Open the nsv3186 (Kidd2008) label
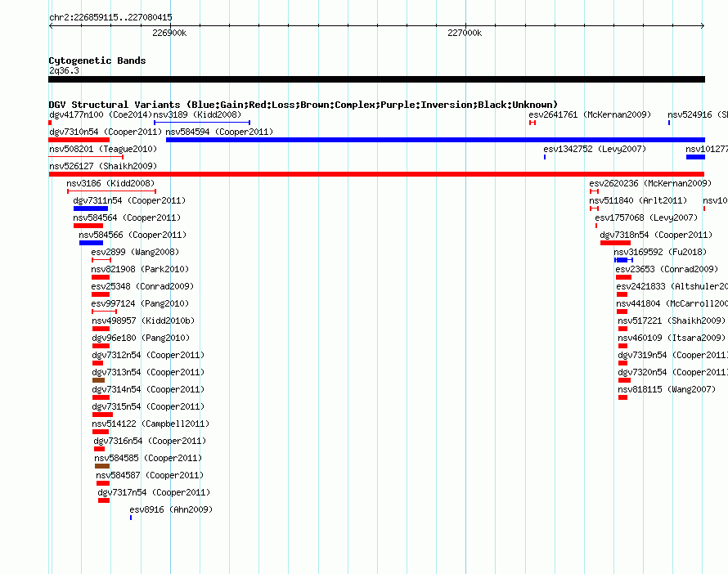 tap(110, 183)
